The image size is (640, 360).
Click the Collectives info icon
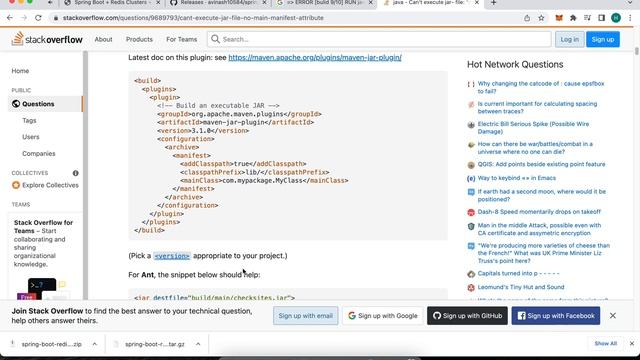point(76,173)
